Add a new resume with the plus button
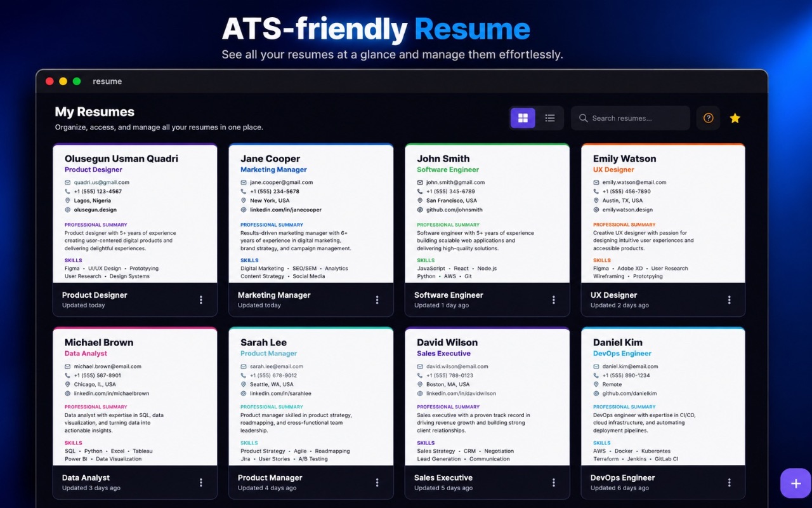The width and height of the screenshot is (812, 508). [x=796, y=484]
